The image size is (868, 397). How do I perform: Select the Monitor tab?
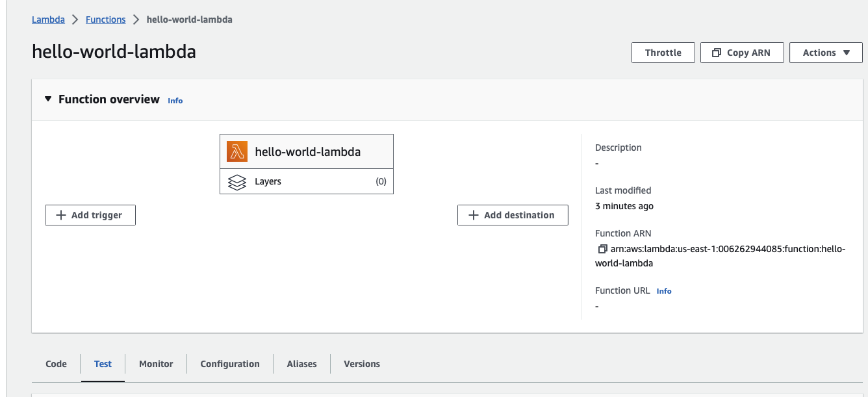tap(155, 364)
